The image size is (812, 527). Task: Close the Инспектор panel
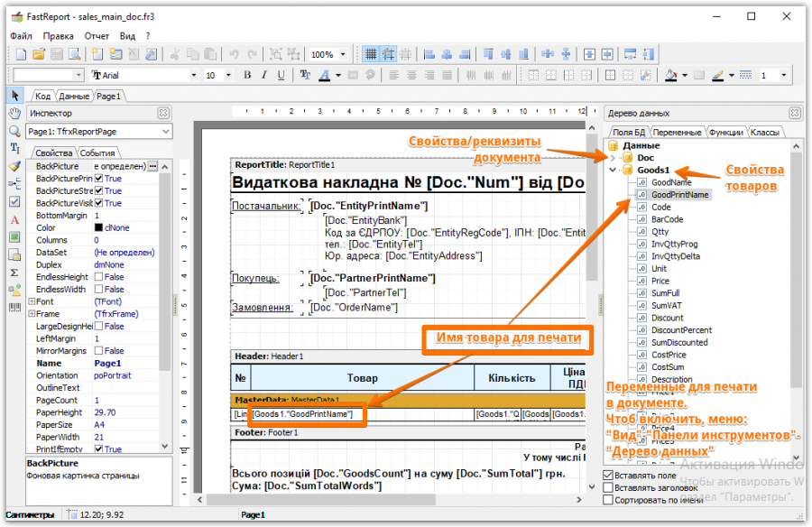click(163, 113)
